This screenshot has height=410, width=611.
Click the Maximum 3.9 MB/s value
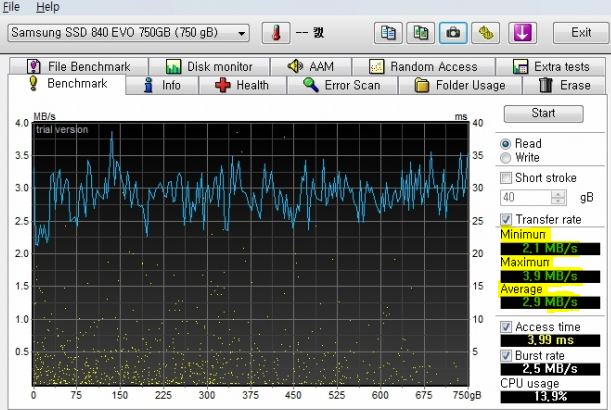(x=550, y=276)
